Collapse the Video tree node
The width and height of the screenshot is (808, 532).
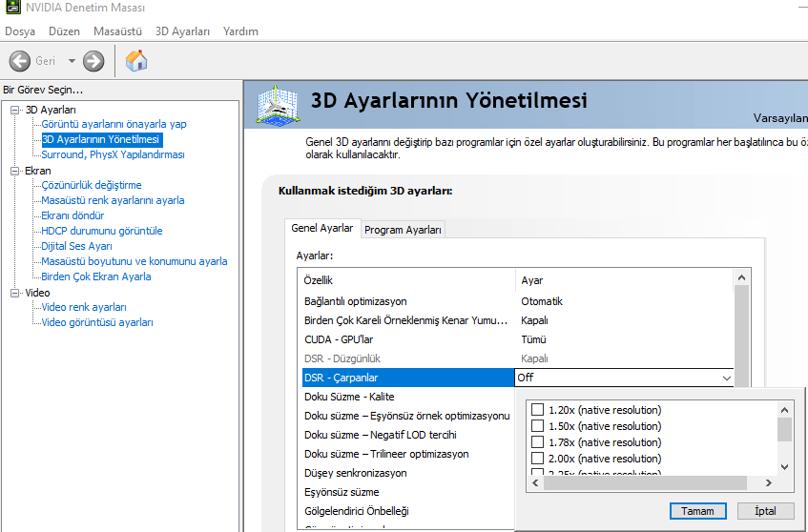(15, 293)
